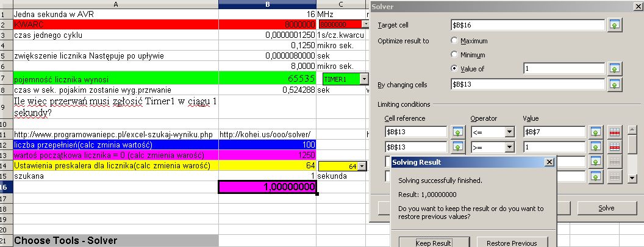The height and width of the screenshot is (247, 644).
Task: Select the Value of optimization option
Action: [x=454, y=69]
